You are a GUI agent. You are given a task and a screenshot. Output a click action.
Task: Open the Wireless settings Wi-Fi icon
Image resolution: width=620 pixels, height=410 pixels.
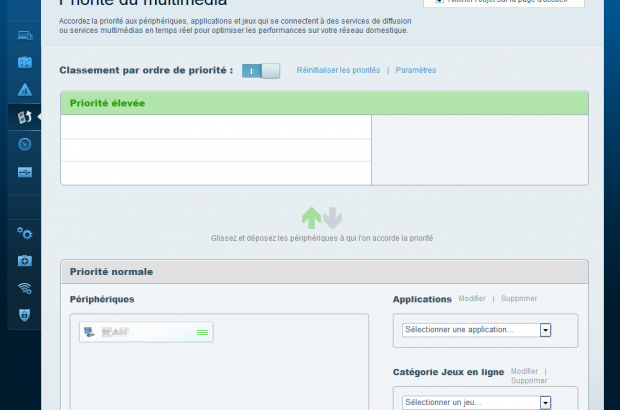tap(25, 288)
